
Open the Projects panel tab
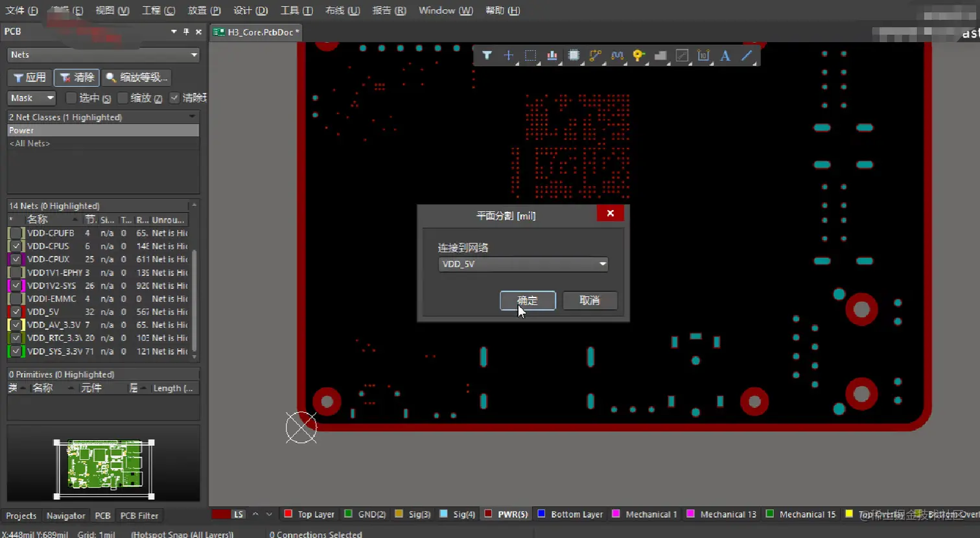pos(21,515)
